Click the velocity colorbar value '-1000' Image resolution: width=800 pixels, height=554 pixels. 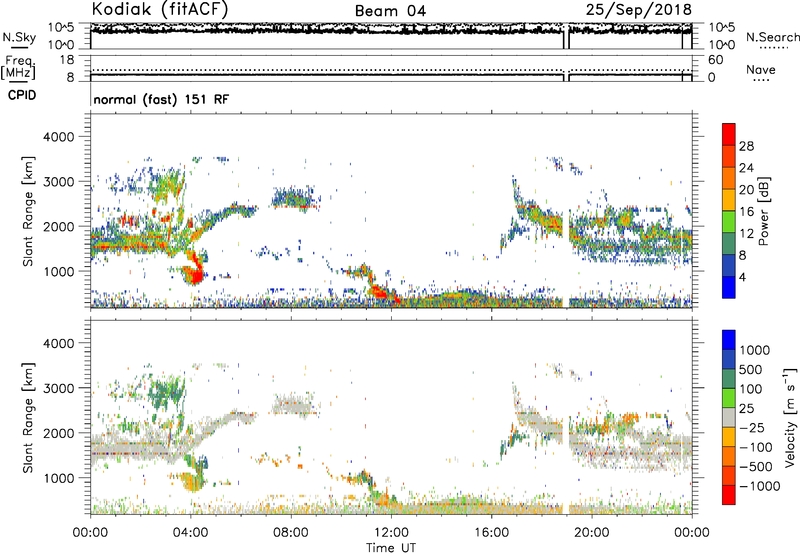(759, 486)
